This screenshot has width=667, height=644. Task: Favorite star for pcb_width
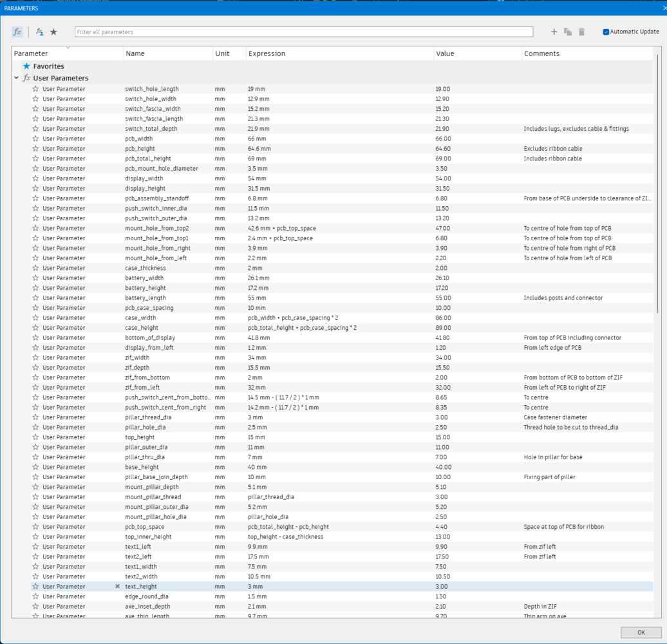[36, 138]
